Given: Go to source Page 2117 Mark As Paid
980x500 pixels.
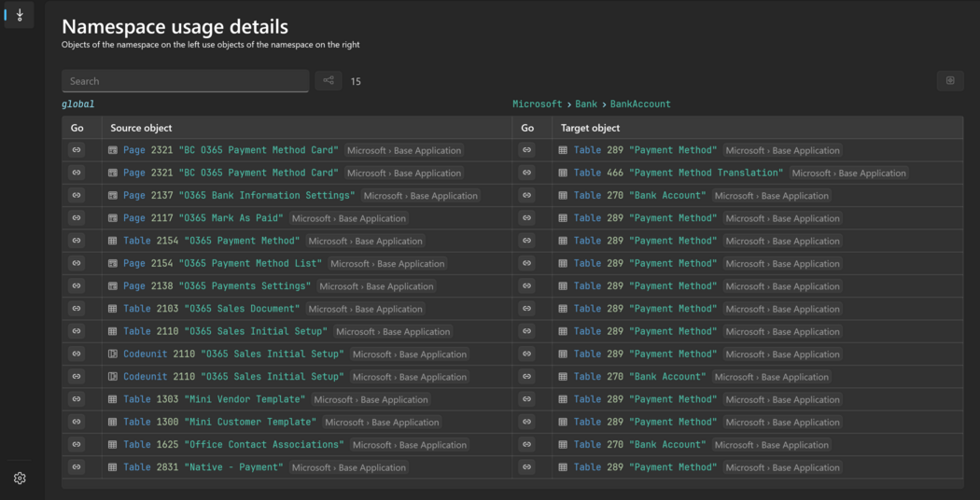Looking at the screenshot, I should pyautogui.click(x=77, y=218).
